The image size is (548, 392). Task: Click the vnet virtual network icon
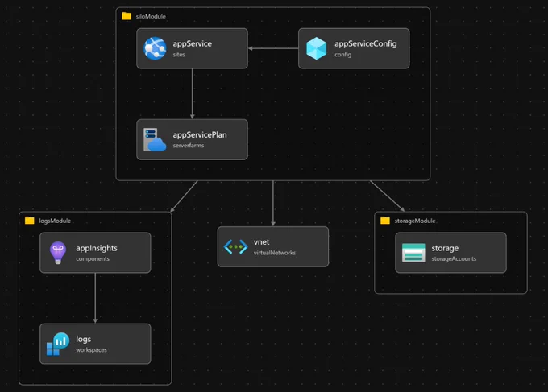click(x=235, y=247)
